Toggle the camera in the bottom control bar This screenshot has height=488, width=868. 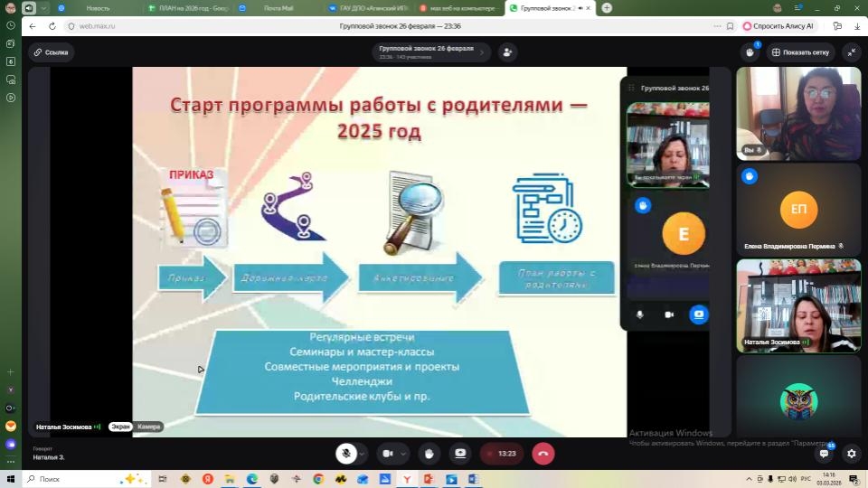(388, 454)
